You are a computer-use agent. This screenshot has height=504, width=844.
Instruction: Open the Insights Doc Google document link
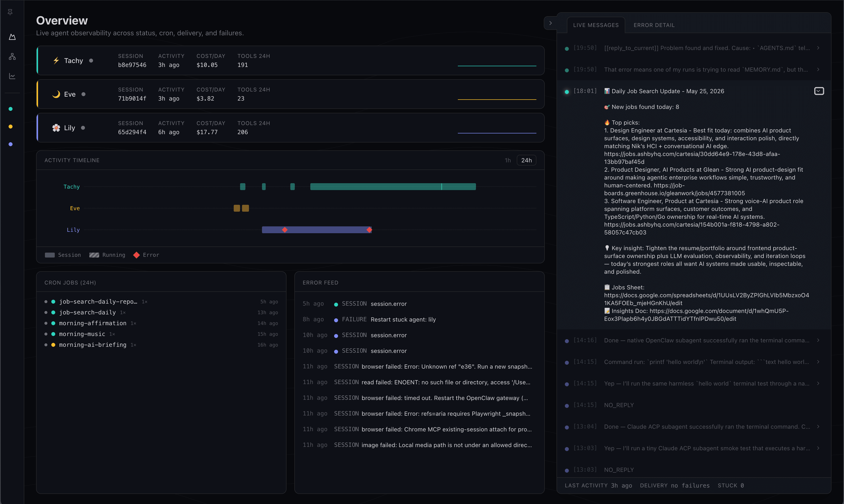pyautogui.click(x=696, y=315)
